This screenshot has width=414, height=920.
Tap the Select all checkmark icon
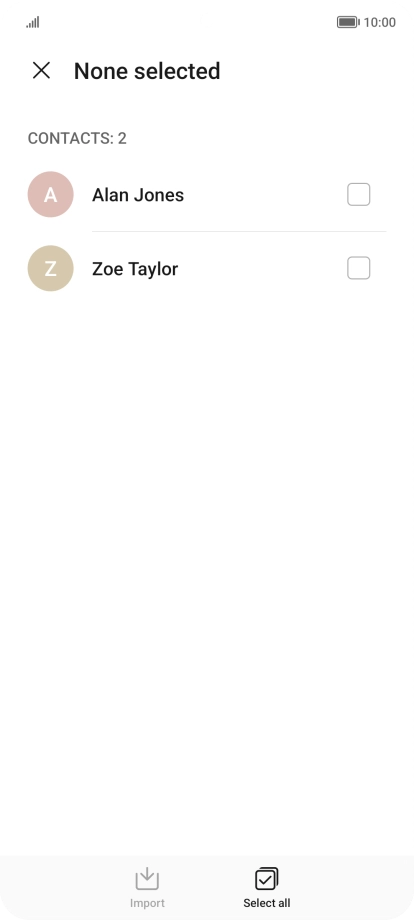(267, 878)
